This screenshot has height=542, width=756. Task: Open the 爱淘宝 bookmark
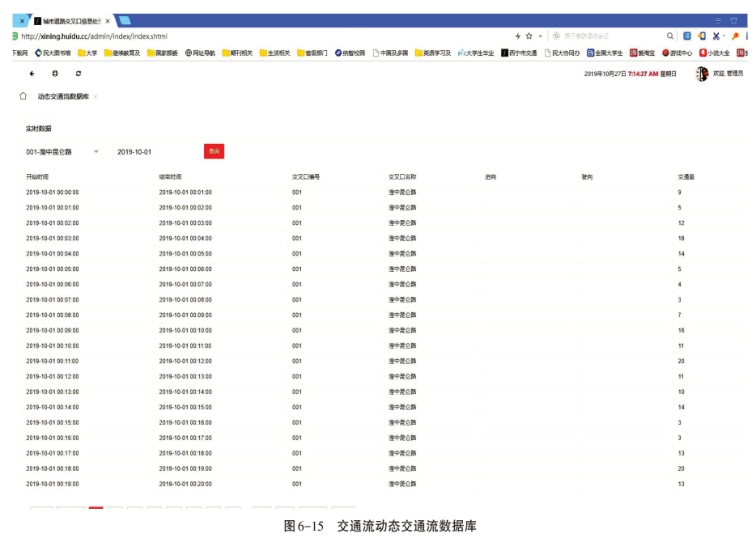pyautogui.click(x=642, y=53)
